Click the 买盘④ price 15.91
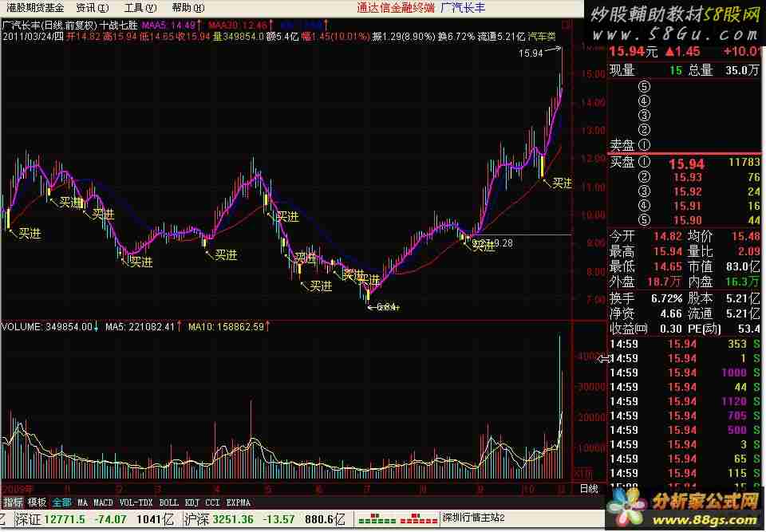 click(x=687, y=206)
